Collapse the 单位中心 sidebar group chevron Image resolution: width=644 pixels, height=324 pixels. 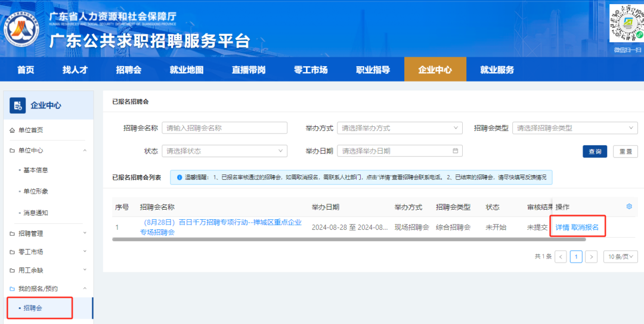[85, 151]
